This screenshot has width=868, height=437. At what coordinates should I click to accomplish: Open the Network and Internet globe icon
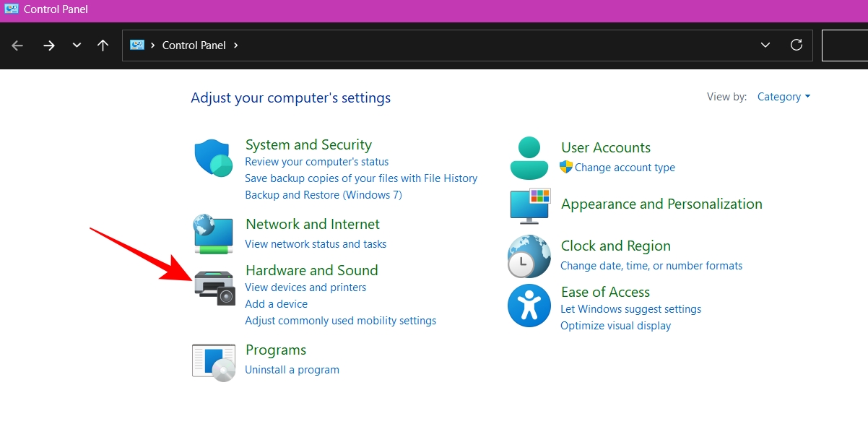pyautogui.click(x=213, y=233)
